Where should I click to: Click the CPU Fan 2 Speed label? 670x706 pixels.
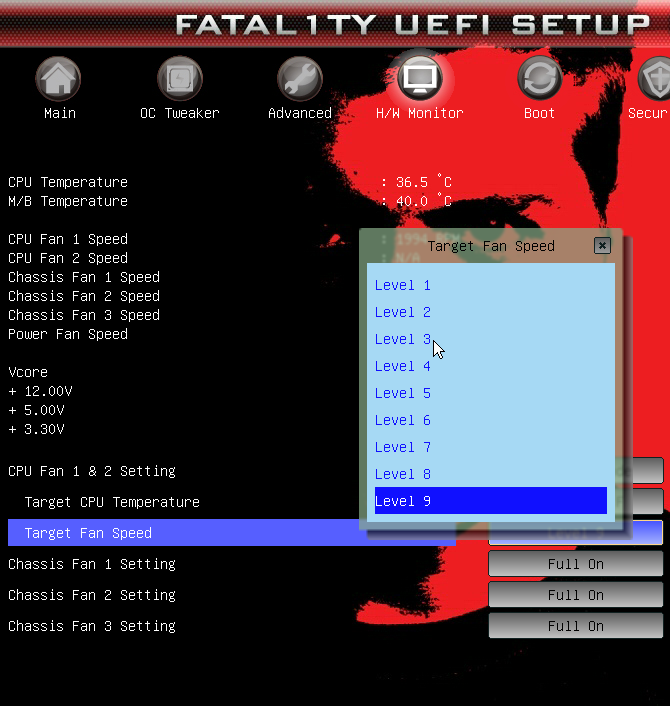point(68,258)
